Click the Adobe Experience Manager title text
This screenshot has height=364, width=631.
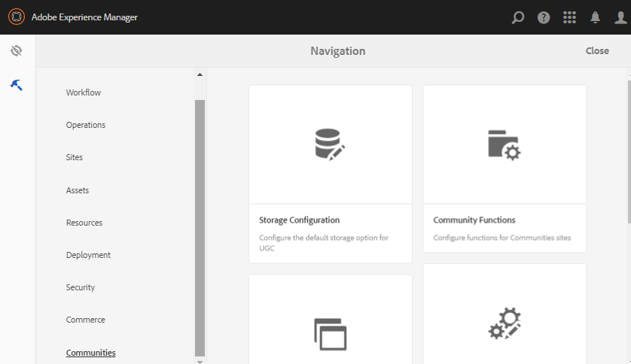coord(84,17)
